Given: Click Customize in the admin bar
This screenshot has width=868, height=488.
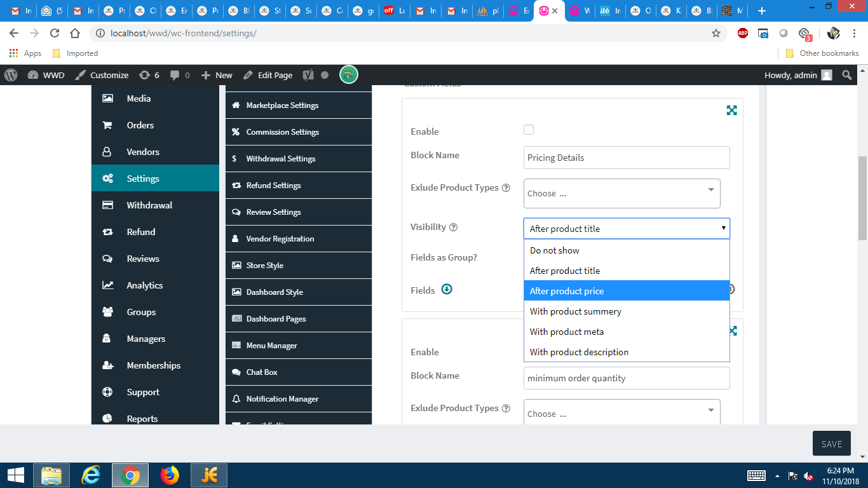Looking at the screenshot, I should tap(102, 75).
